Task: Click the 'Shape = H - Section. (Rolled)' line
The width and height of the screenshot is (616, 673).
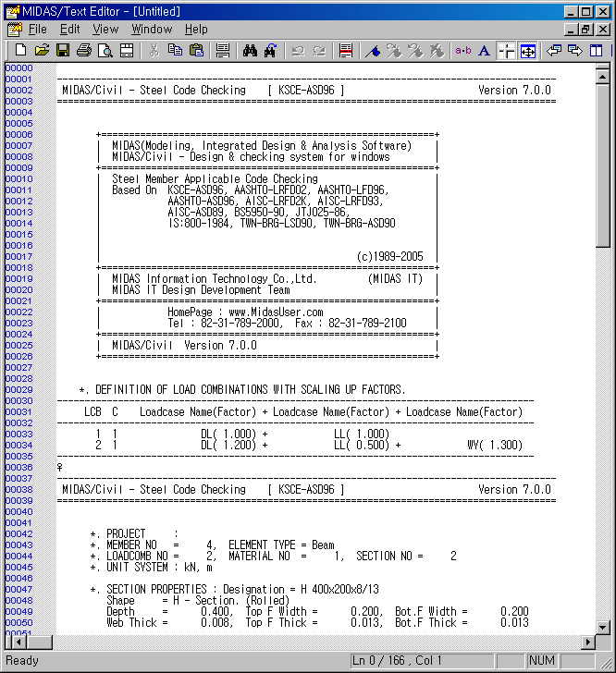Action: point(198,601)
